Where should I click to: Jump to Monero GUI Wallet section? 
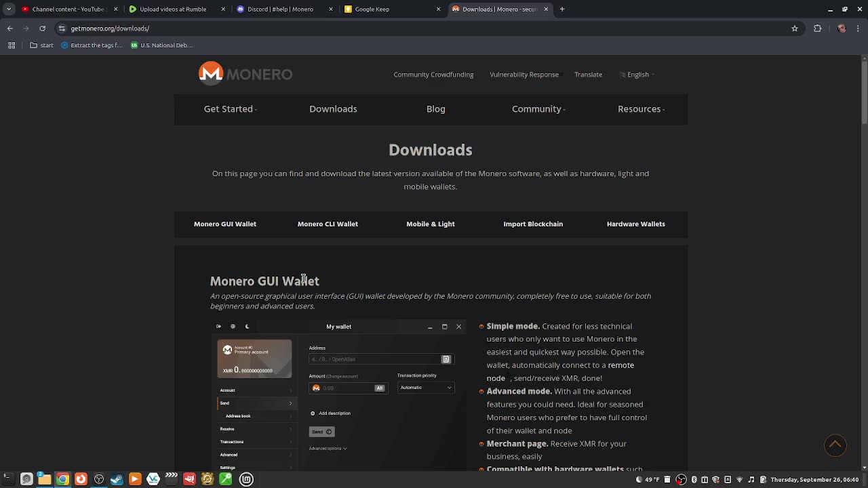click(x=225, y=224)
